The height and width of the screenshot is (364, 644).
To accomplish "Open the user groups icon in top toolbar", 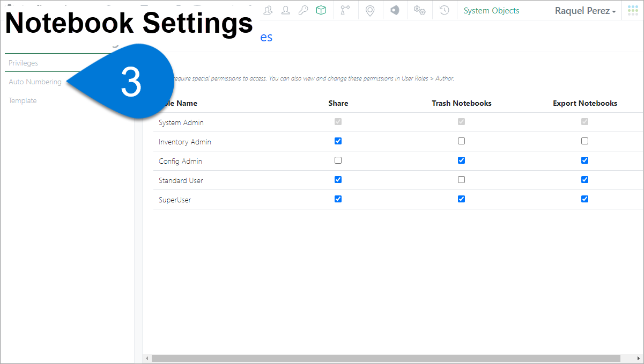I will pos(268,10).
